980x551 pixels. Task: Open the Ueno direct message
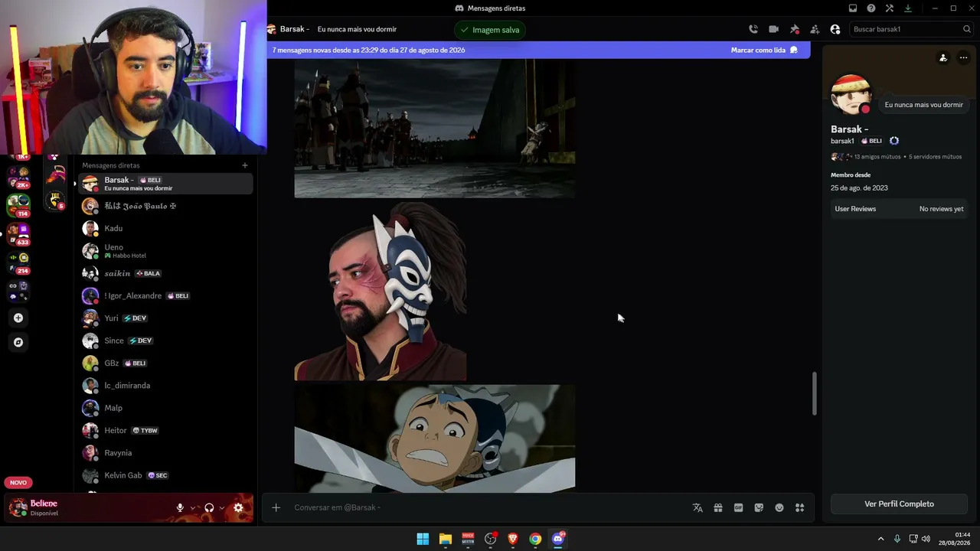(166, 251)
